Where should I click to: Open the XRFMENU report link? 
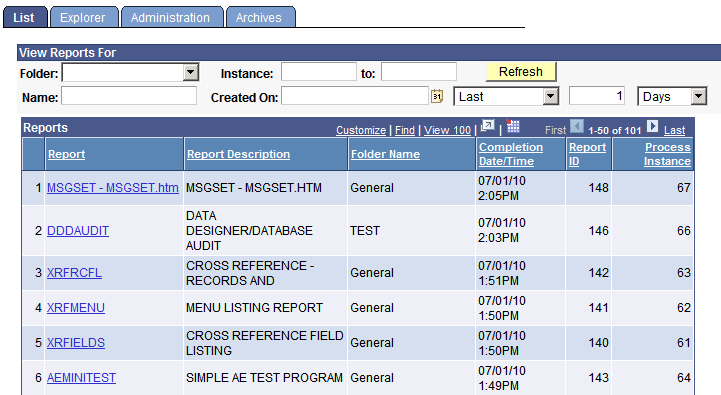click(x=76, y=308)
